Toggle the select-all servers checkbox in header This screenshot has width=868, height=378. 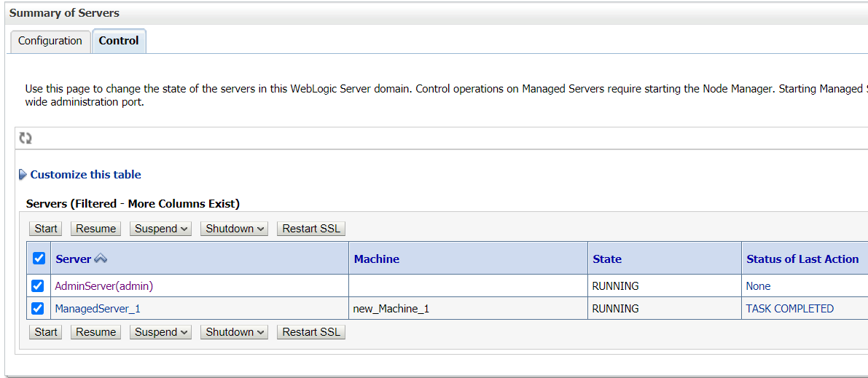point(39,259)
